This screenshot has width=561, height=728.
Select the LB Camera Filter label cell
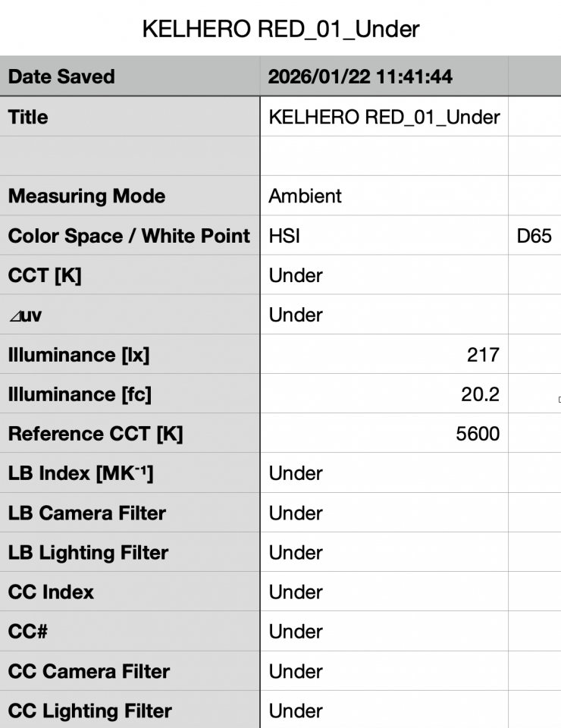[x=130, y=513]
